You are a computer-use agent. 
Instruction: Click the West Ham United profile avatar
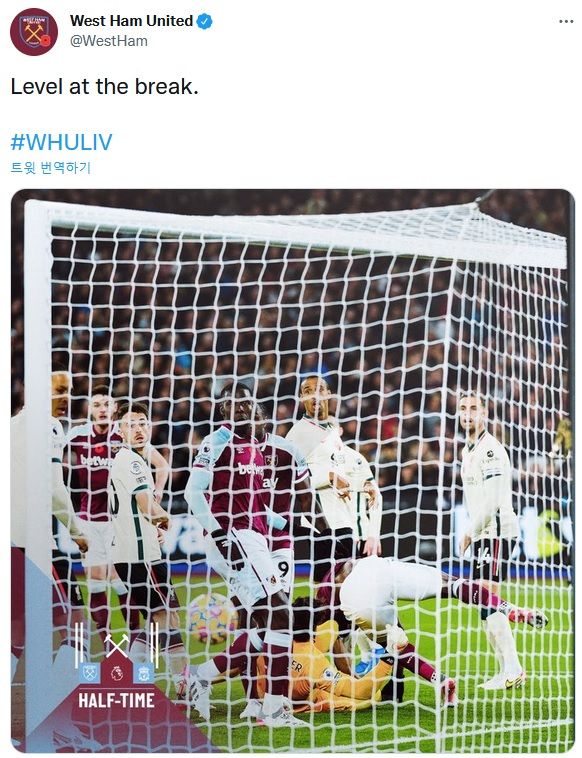pyautogui.click(x=34, y=31)
